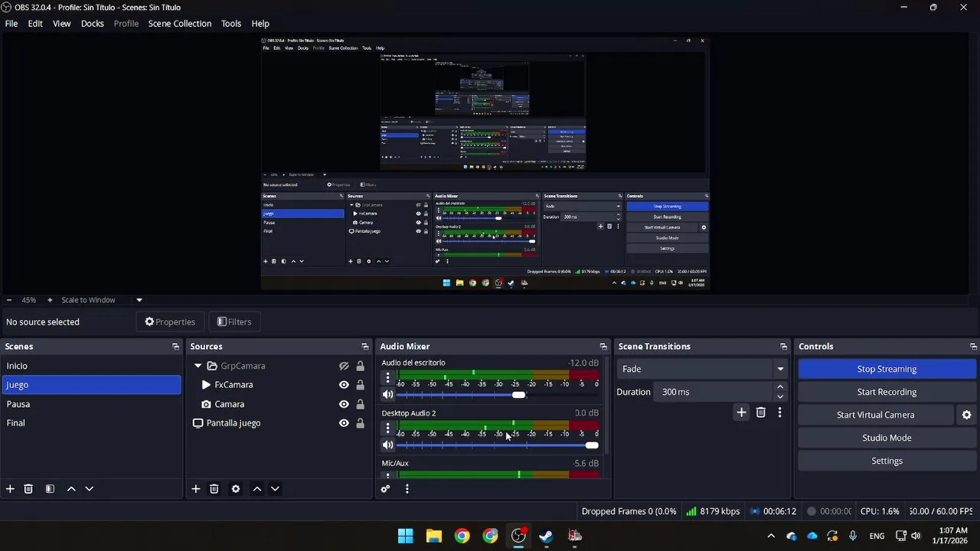
Task: Toggle the lock on GrpCamara
Action: click(360, 366)
